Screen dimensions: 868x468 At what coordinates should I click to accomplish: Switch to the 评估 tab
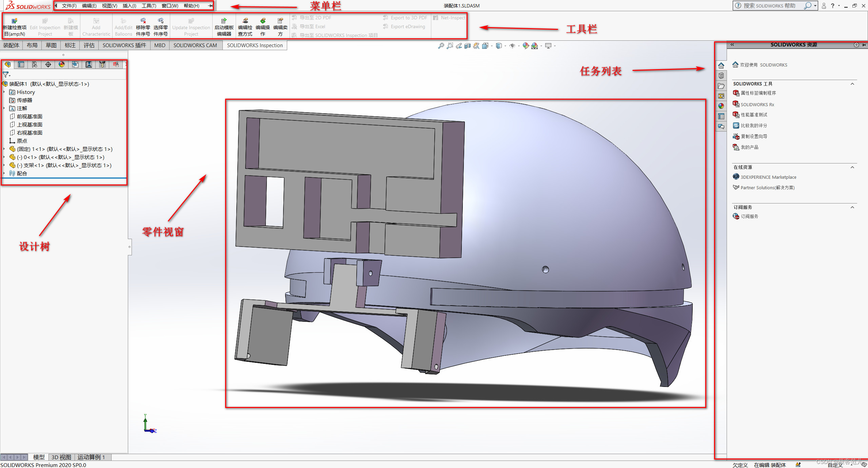[89, 45]
